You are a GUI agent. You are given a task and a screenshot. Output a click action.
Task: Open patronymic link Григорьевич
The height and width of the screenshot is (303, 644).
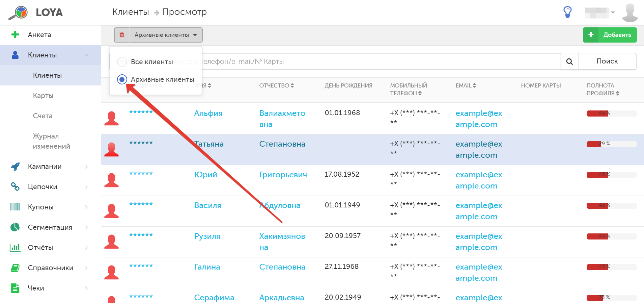pyautogui.click(x=283, y=175)
